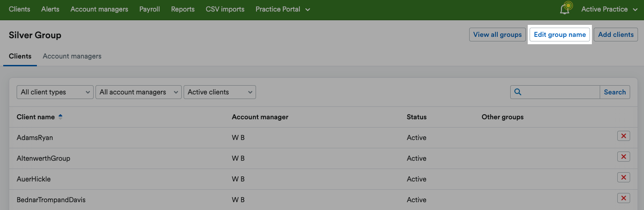Click Account manager column header
The height and width of the screenshot is (210, 644).
[260, 117]
